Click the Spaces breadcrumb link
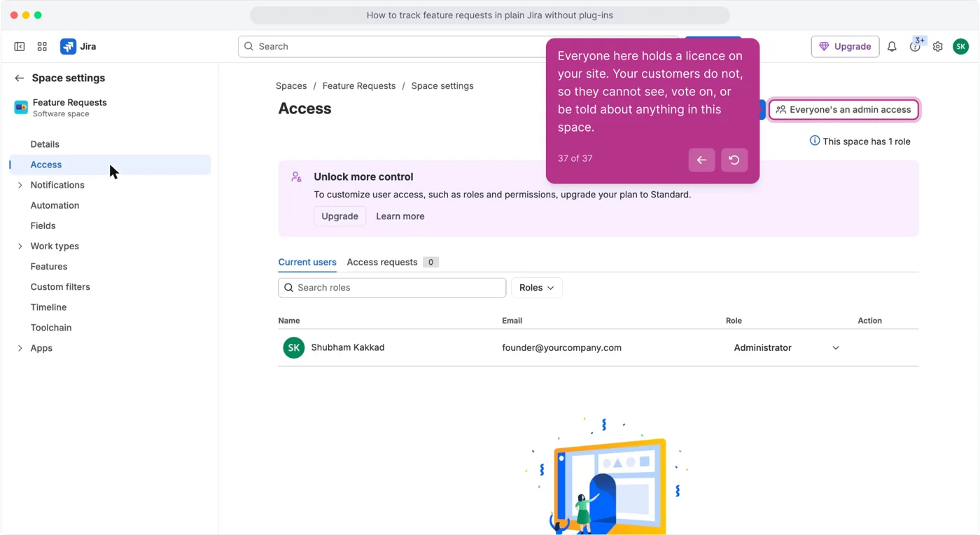 [x=291, y=86]
